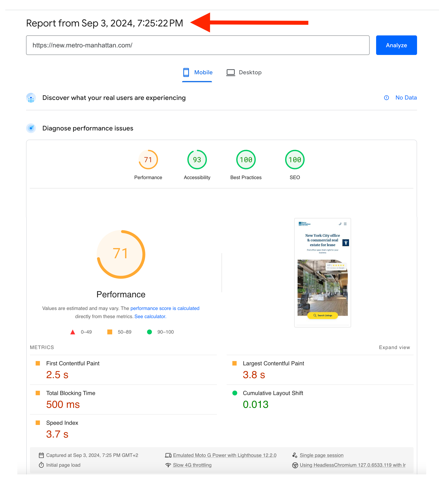Click the blue Analyze button
448x486 pixels.
(396, 45)
